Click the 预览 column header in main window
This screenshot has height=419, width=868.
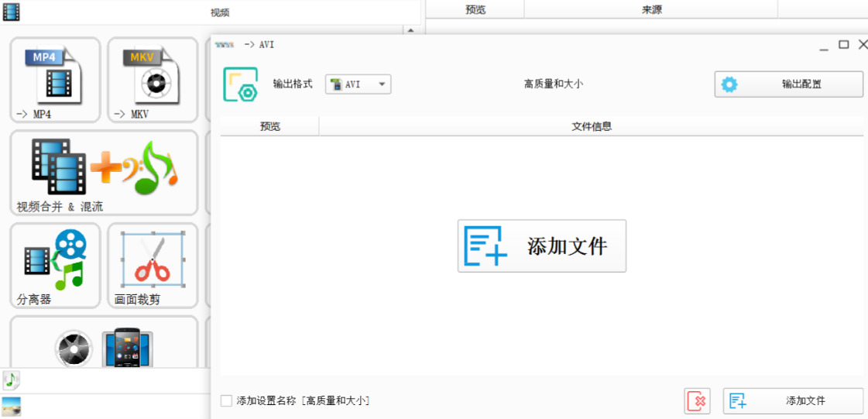pos(475,9)
